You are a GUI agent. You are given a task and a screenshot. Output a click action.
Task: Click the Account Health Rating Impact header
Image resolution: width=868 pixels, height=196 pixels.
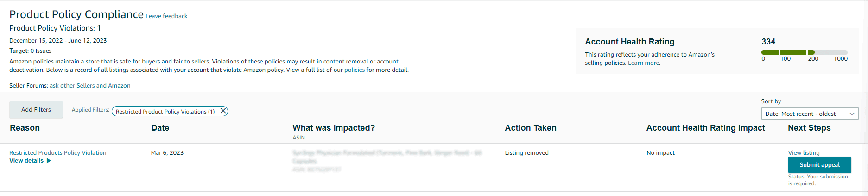coord(706,128)
